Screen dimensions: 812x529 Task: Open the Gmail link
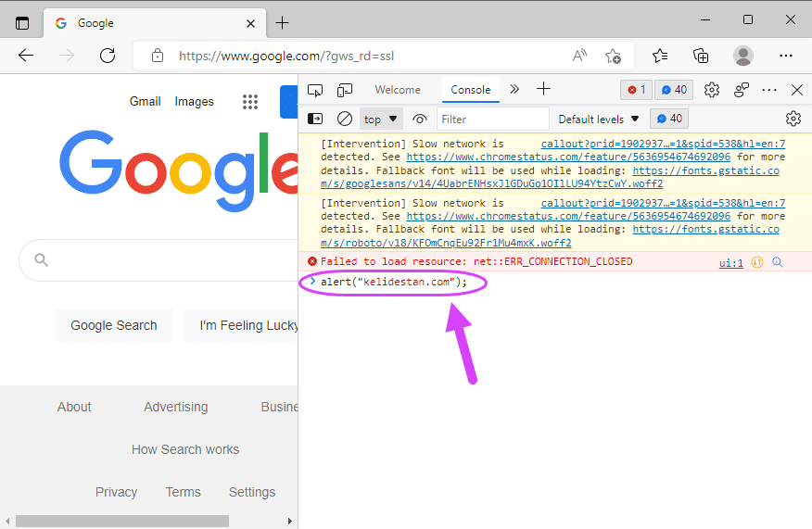tap(145, 102)
